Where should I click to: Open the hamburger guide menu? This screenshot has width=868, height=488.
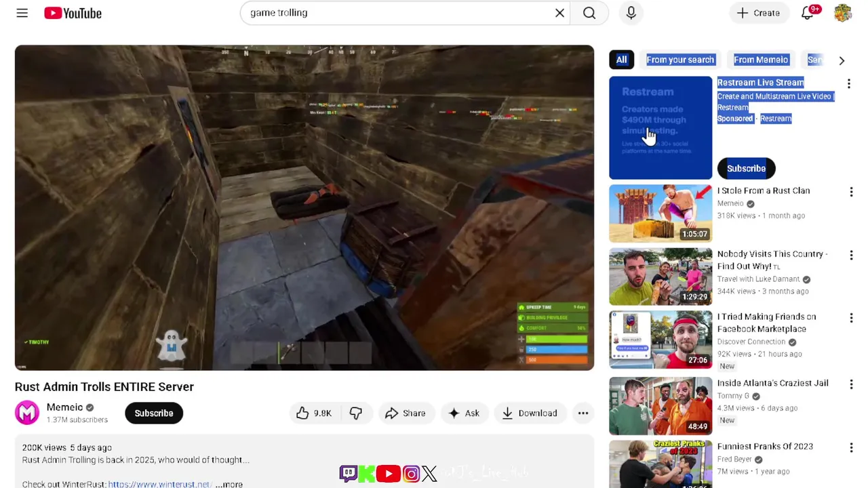tap(22, 13)
